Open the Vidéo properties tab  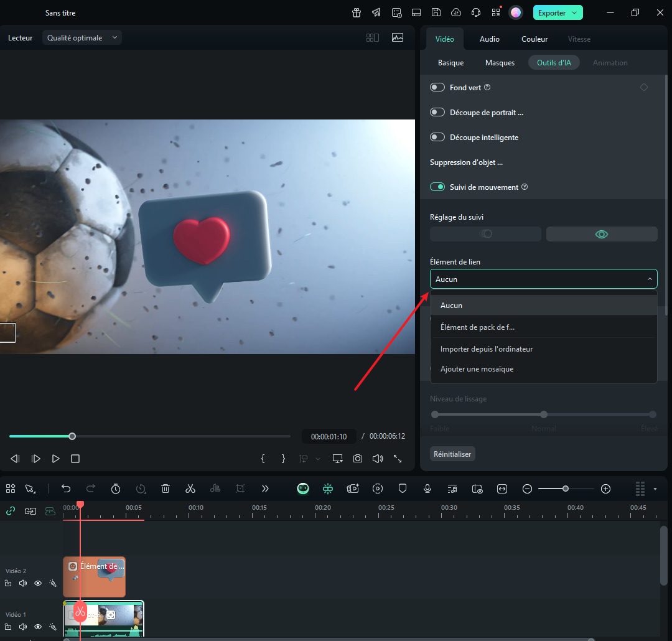point(445,39)
